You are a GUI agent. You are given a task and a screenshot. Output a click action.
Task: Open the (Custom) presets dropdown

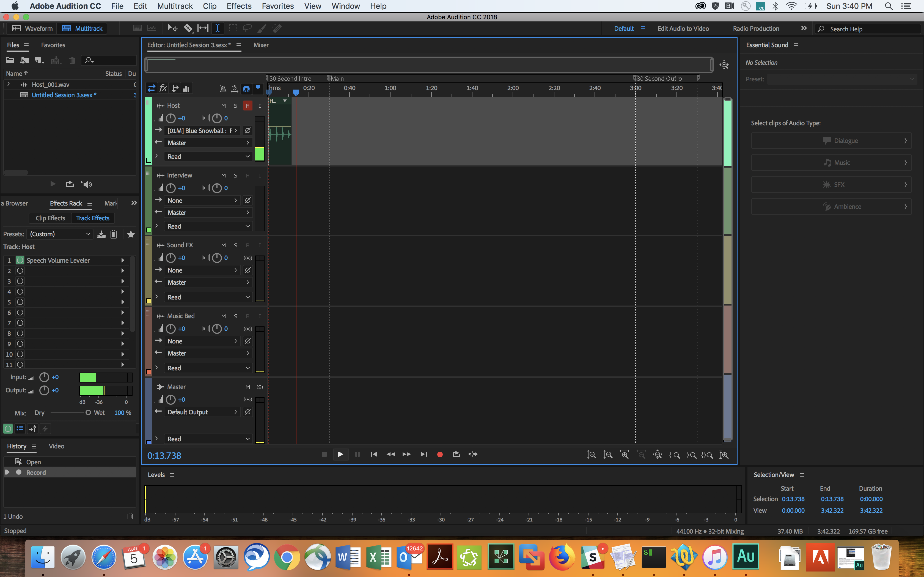(60, 234)
